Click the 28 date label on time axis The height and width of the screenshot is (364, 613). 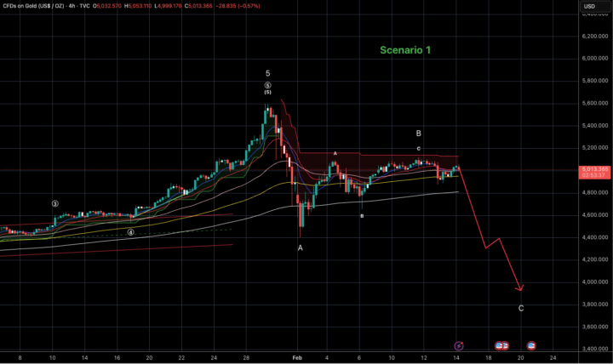245,358
